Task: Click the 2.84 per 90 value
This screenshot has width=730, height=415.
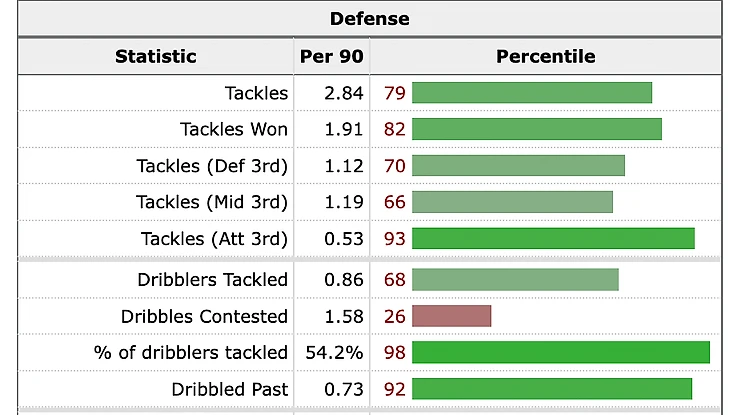Action: pos(344,93)
